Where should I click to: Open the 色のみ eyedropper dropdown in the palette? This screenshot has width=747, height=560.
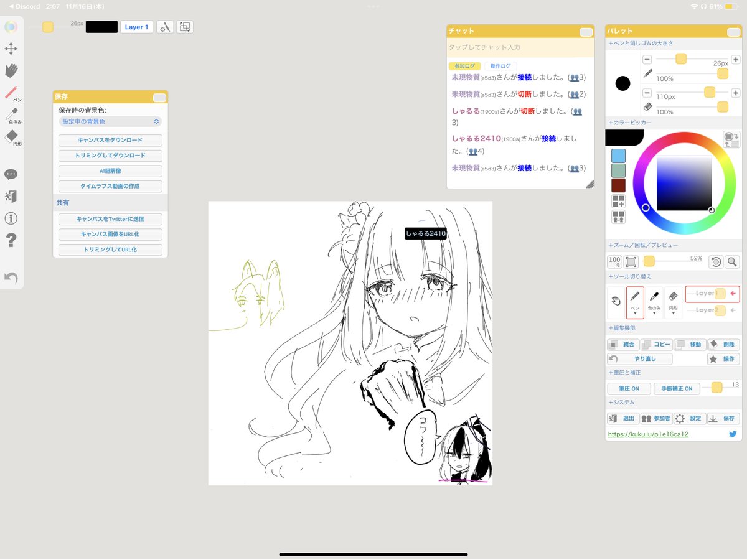(654, 303)
